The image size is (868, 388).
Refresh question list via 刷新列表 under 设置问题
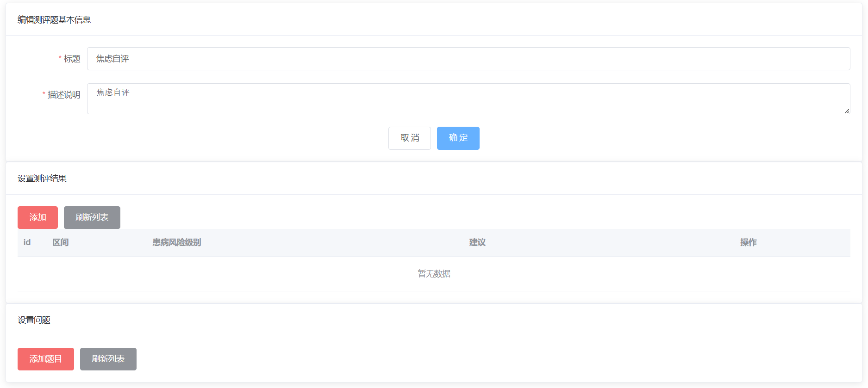pos(108,359)
